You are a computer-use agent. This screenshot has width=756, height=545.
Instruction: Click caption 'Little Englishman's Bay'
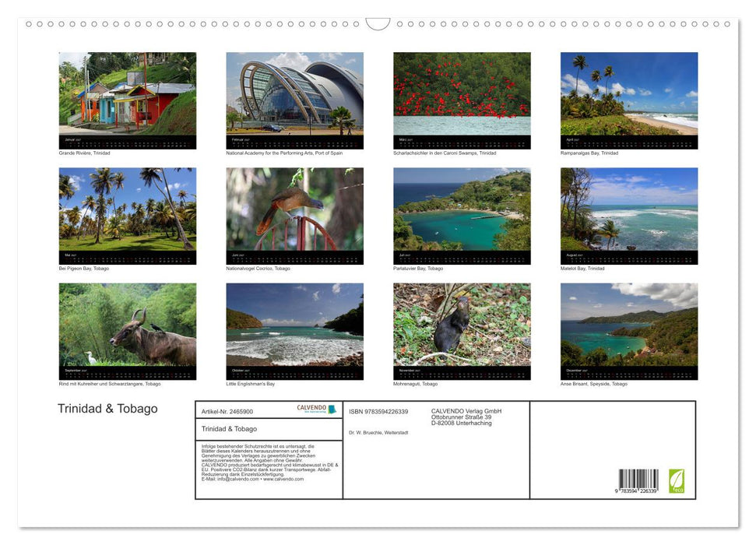click(x=250, y=384)
